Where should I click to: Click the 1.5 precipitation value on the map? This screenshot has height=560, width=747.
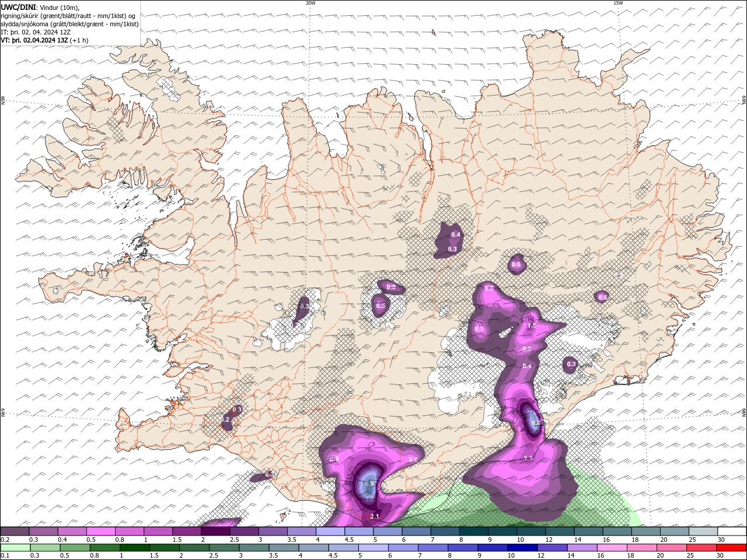click(532, 326)
